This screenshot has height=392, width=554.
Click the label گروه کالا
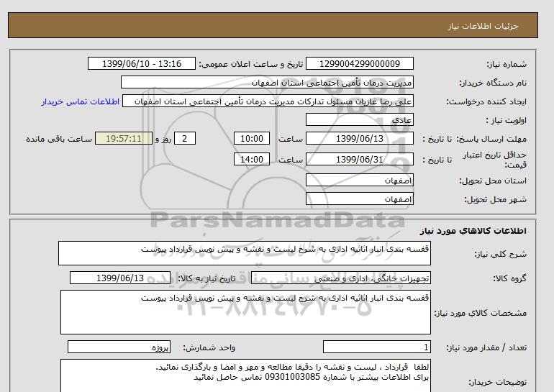tap(509, 278)
